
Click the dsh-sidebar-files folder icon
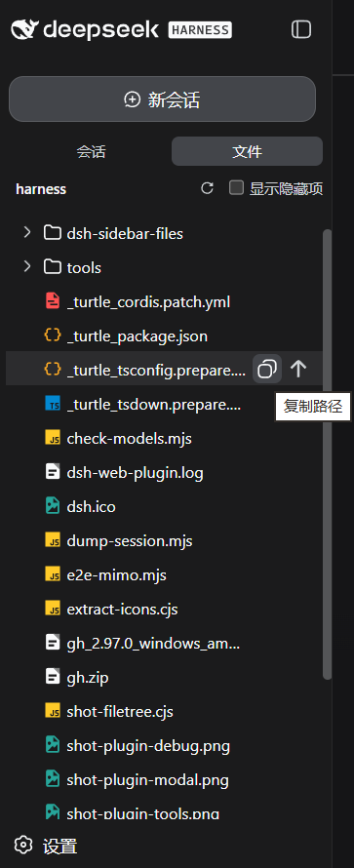tap(53, 233)
